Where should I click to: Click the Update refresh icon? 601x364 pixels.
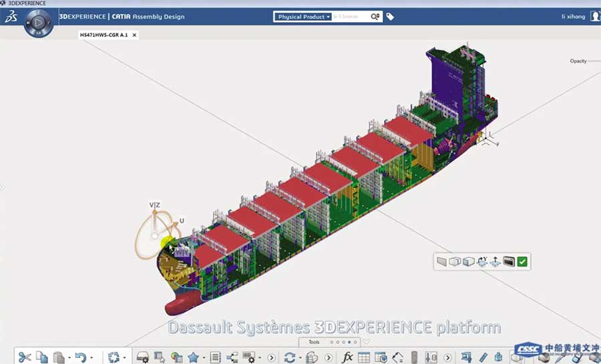click(x=289, y=357)
